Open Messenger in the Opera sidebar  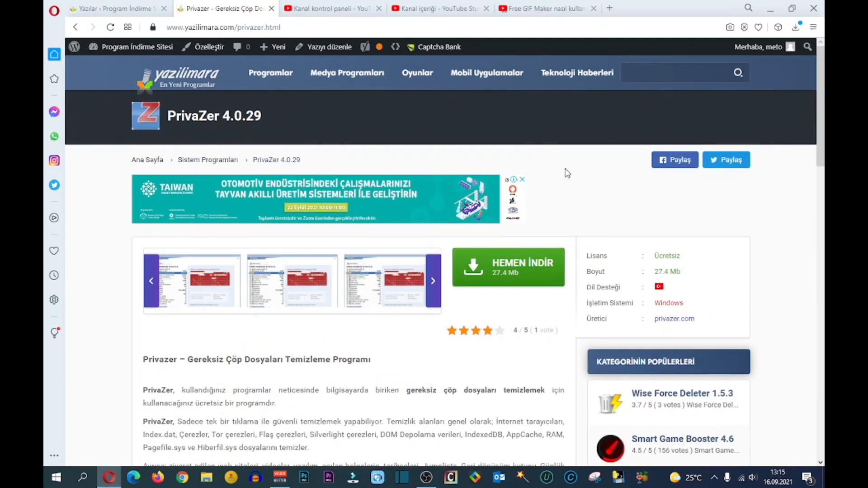[54, 112]
